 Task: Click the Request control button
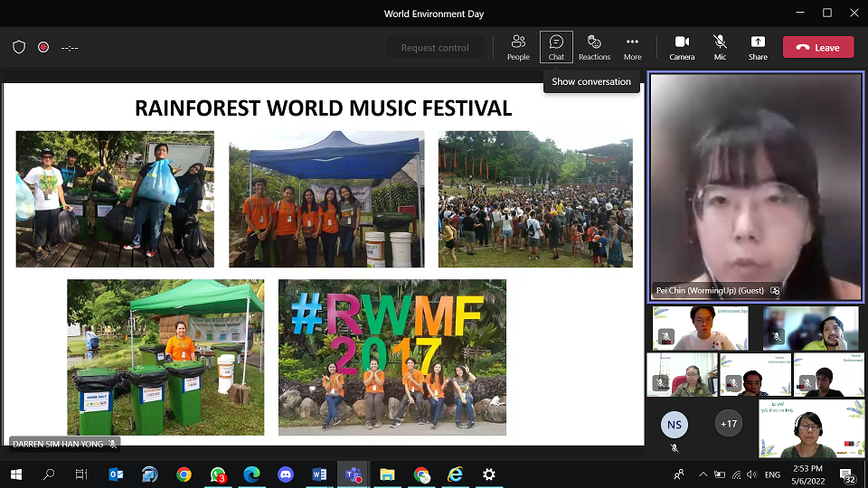[x=435, y=48]
